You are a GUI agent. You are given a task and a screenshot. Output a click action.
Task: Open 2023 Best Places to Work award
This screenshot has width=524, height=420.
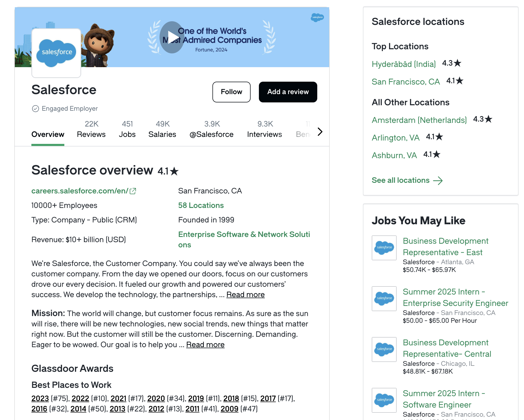click(x=40, y=398)
